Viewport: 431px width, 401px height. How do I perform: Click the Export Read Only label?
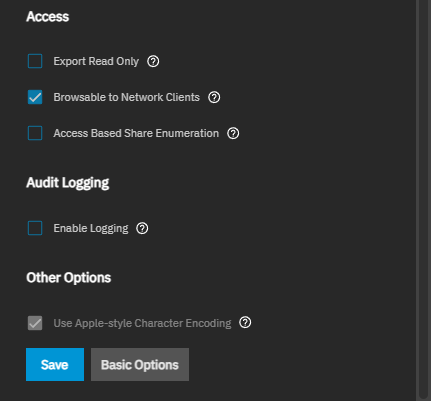click(x=96, y=61)
